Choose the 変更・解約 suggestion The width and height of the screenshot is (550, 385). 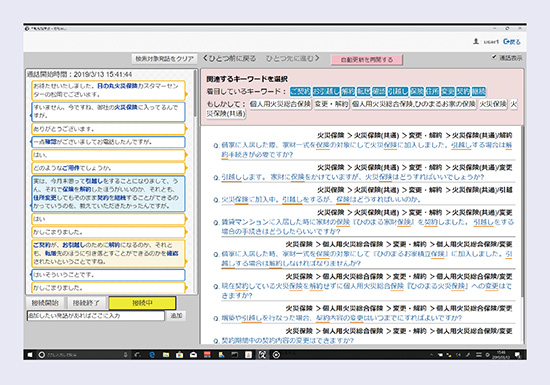click(331, 104)
